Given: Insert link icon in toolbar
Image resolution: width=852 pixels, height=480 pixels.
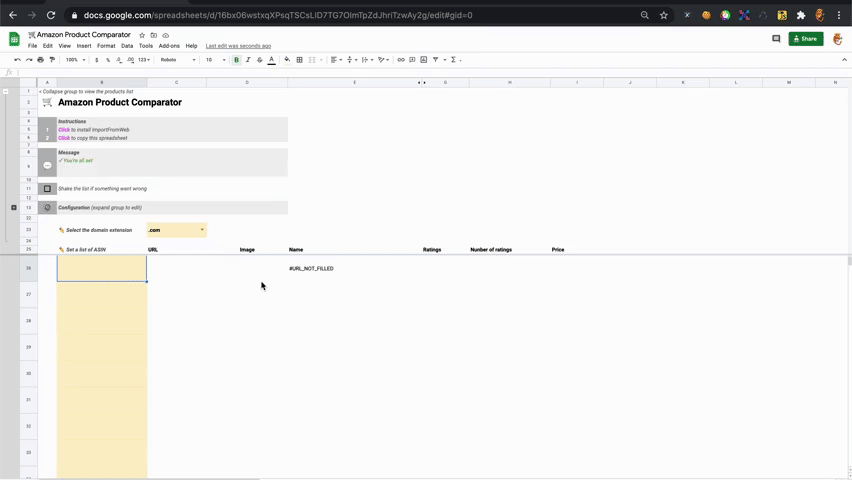Looking at the screenshot, I should tap(400, 60).
